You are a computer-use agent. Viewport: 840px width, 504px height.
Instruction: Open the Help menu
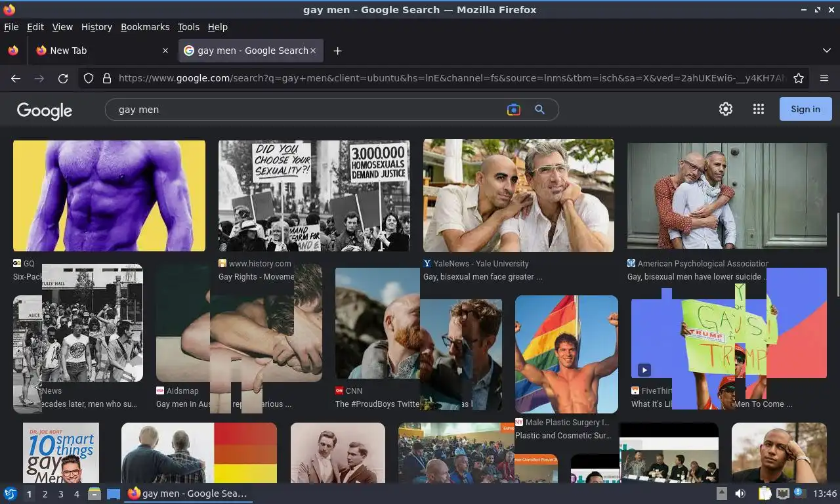coord(217,27)
